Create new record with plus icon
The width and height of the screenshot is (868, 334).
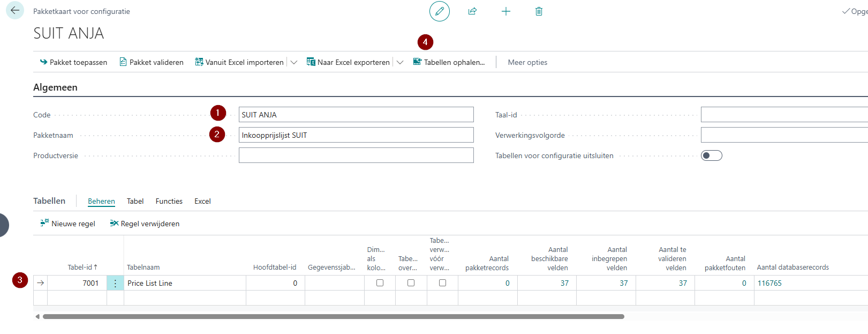coord(506,11)
